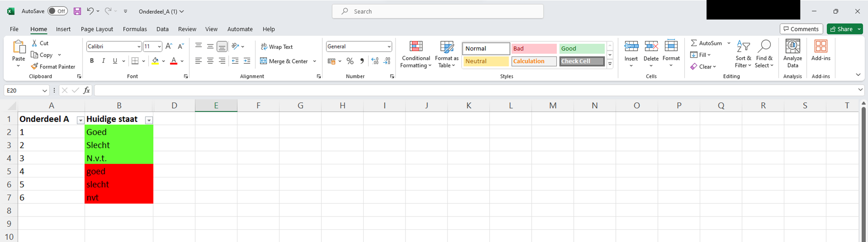Viewport: 868px width, 242px height.
Task: Turn on the AutoSave switch
Action: [x=57, y=11]
